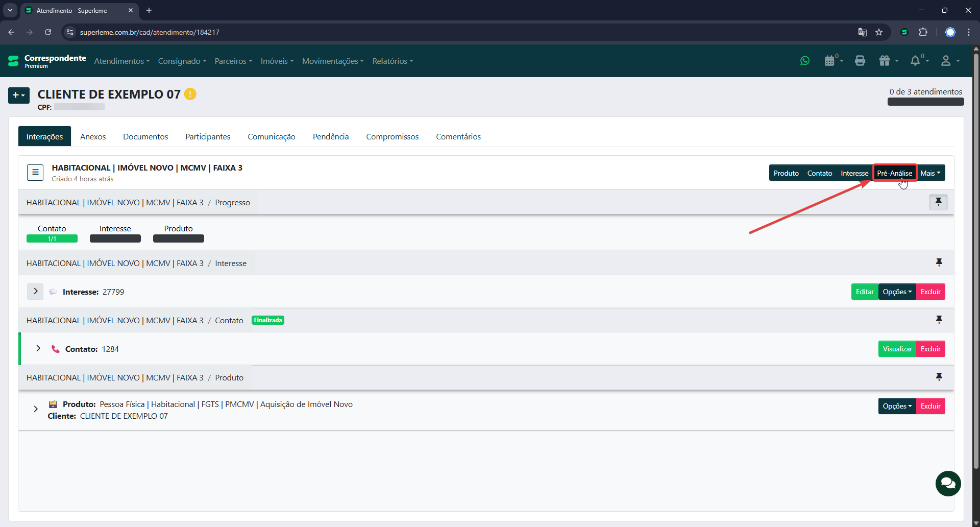Click the yellow warning icon by client name
The width and height of the screenshot is (980, 527).
190,94
